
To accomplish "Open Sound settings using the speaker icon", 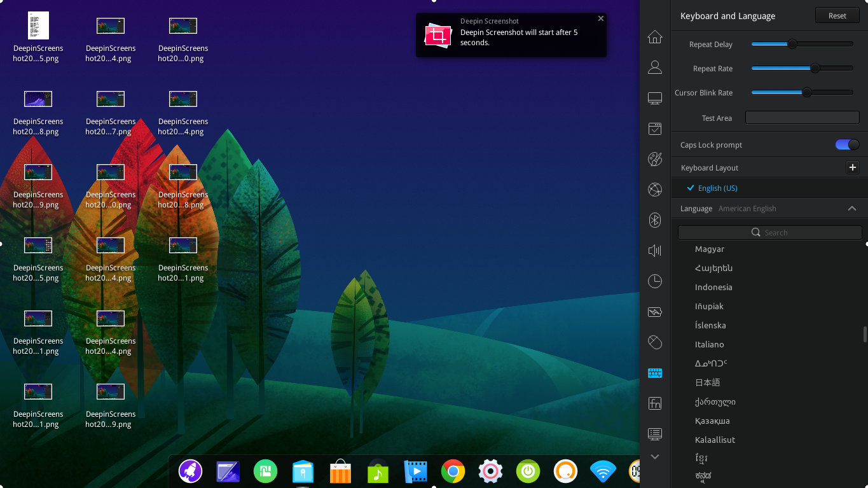I will click(654, 251).
